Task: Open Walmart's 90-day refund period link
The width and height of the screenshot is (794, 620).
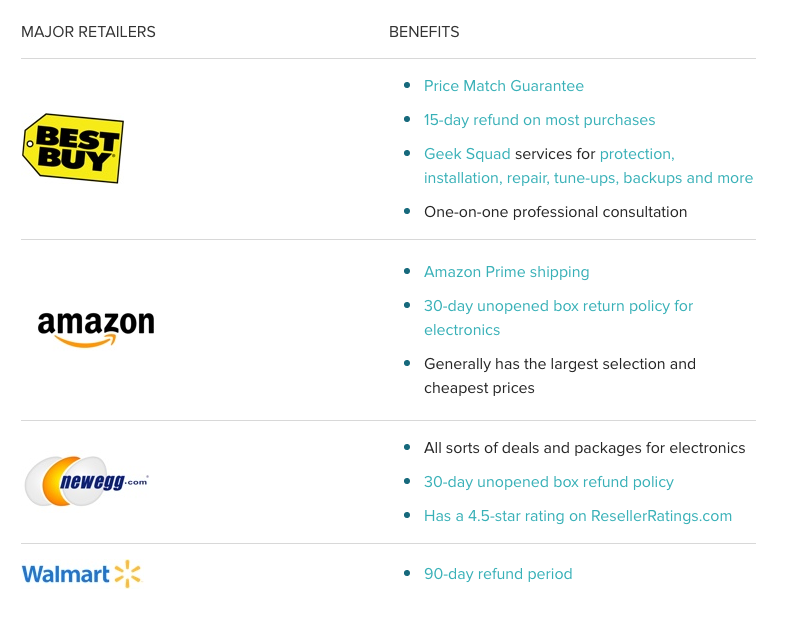Action: 498,573
